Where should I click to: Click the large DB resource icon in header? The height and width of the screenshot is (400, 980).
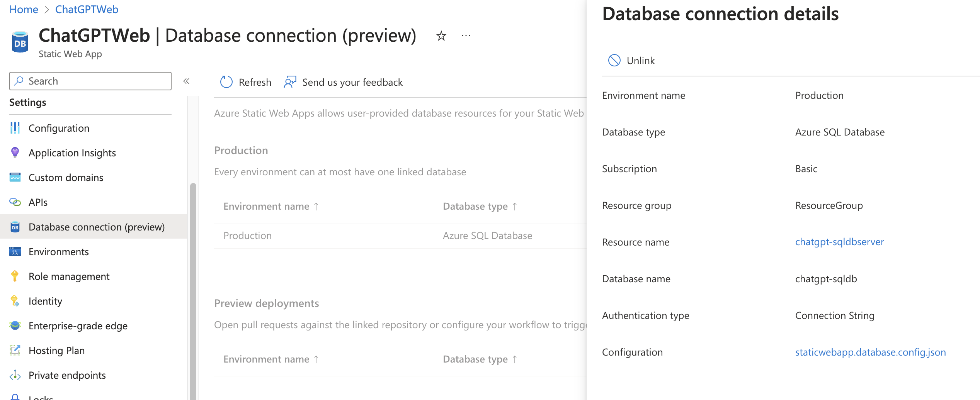(x=20, y=42)
